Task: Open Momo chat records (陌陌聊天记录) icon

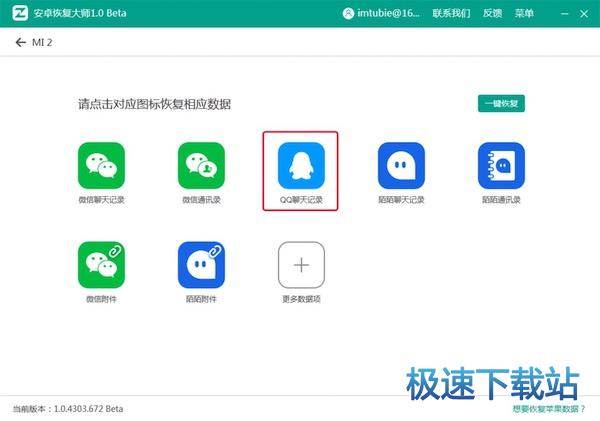Action: coord(401,165)
